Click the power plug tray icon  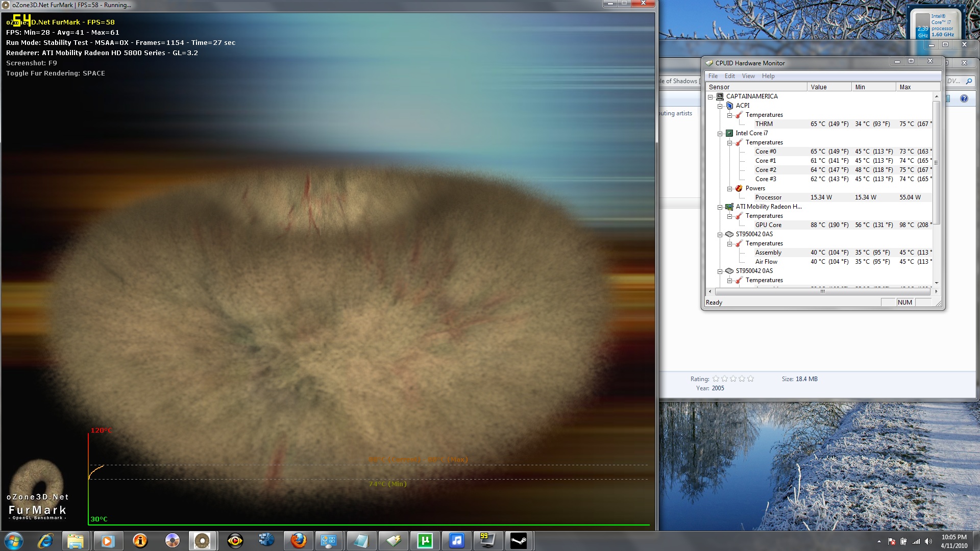(904, 541)
